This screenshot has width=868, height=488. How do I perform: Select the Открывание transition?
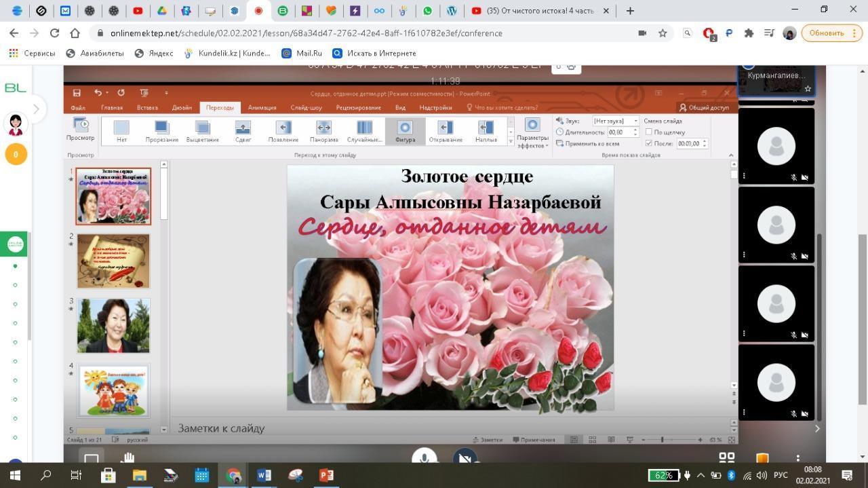(445, 128)
